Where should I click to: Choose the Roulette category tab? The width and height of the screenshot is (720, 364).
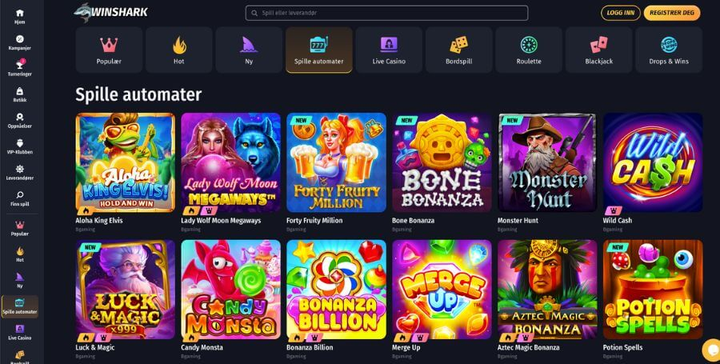point(529,50)
